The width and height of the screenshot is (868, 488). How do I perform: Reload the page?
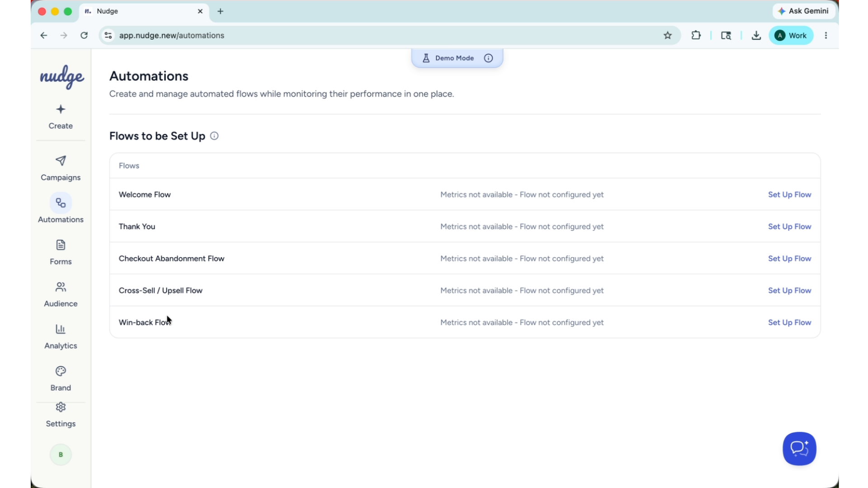(x=84, y=35)
